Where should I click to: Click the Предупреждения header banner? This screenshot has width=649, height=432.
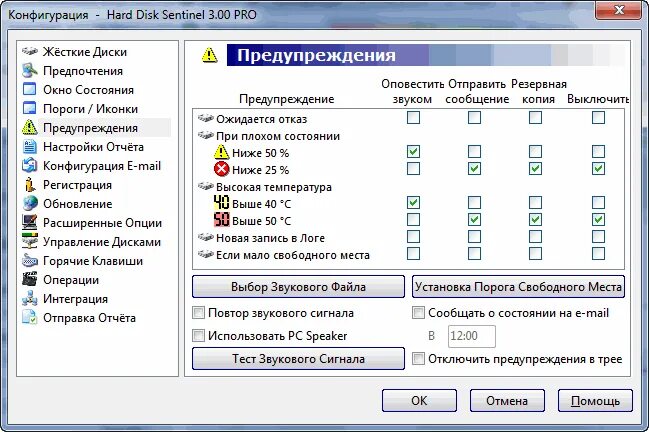[426, 55]
